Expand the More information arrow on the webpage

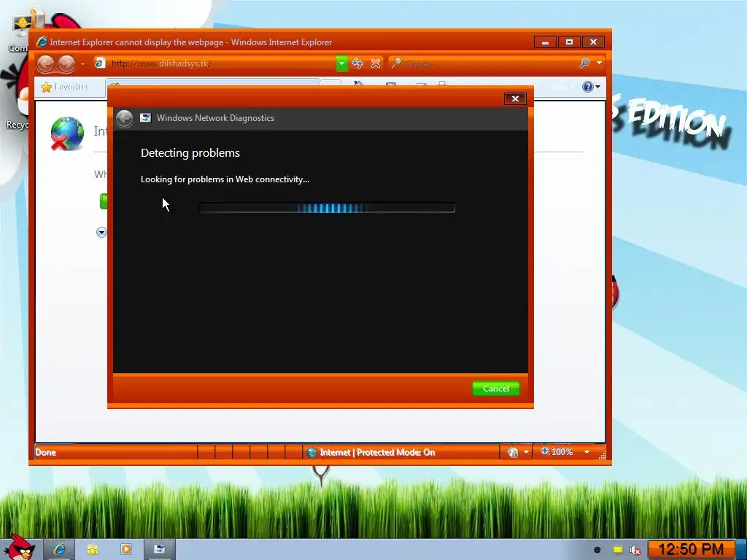coord(101,233)
